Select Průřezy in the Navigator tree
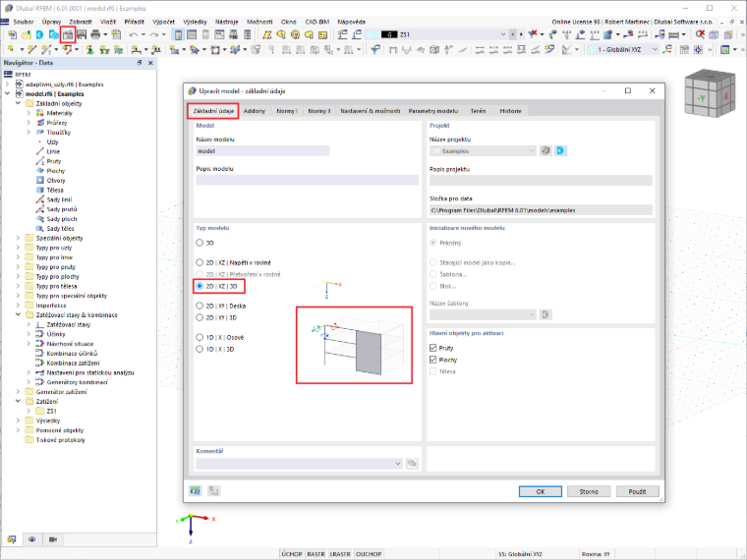The width and height of the screenshot is (747, 560). [x=57, y=123]
